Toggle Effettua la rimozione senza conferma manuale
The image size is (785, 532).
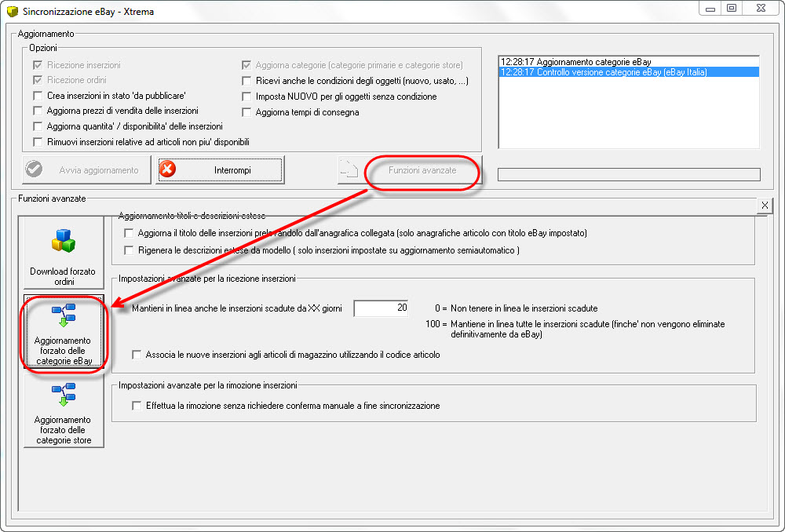[136, 406]
